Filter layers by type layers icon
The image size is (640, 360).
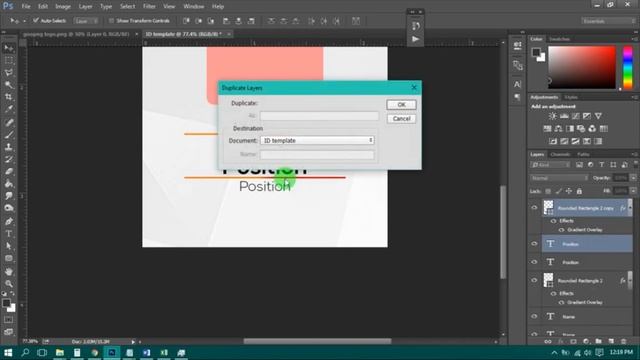[602, 165]
